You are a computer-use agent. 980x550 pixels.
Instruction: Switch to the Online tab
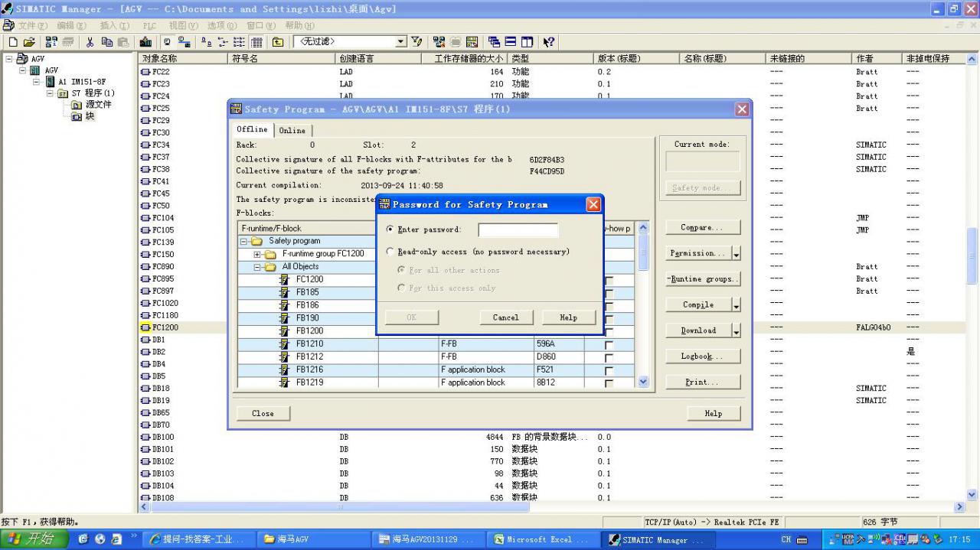pos(292,131)
